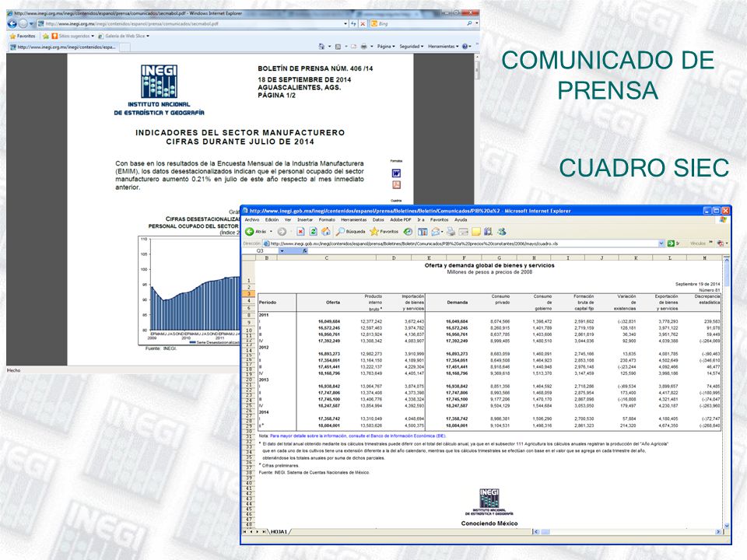Click the home icon in the command bar

coord(321,47)
